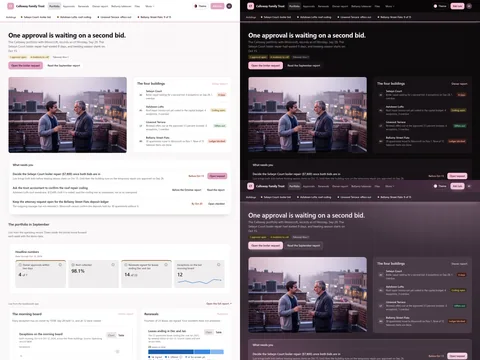Click 'Open the boiler request' in light view
Screen dimensions: 480x360
point(26,66)
